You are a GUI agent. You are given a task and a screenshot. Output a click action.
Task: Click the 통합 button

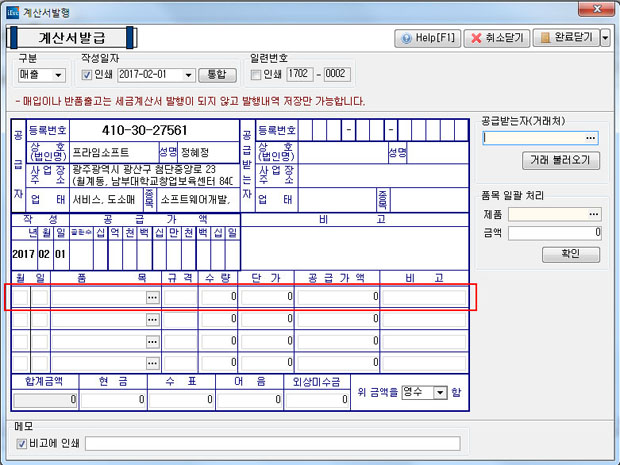[x=217, y=75]
